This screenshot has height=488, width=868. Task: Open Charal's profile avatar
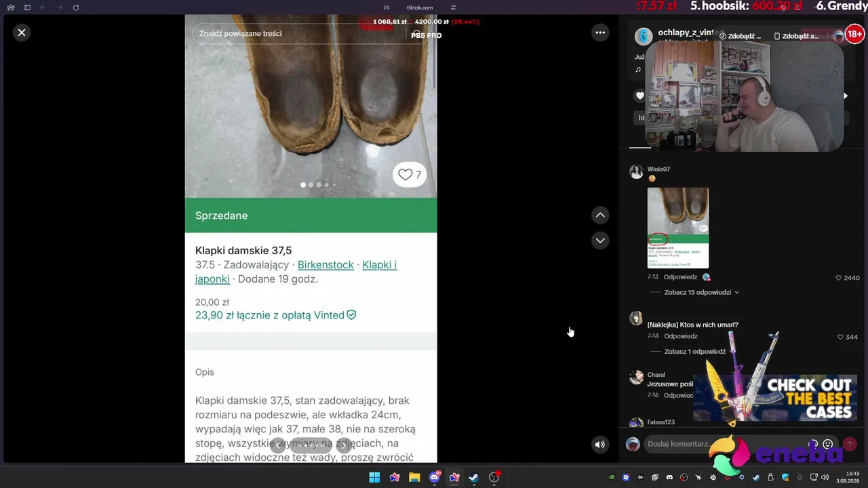pos(636,378)
